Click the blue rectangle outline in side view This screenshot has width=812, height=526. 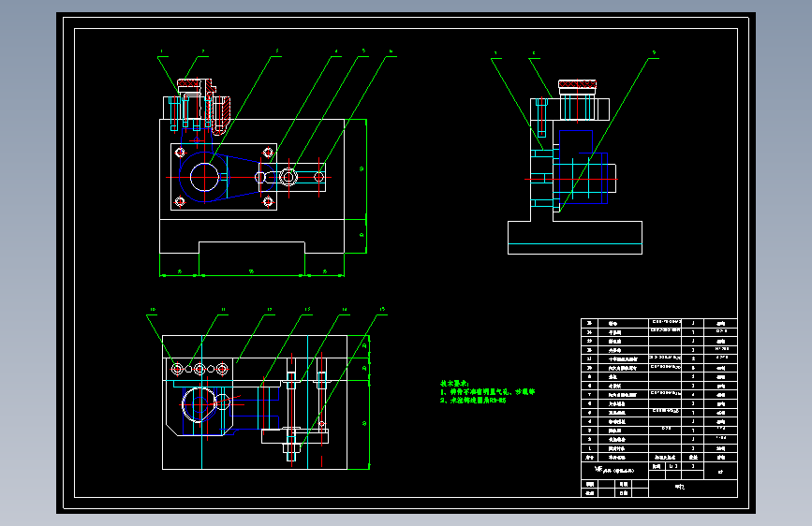pyautogui.click(x=583, y=167)
